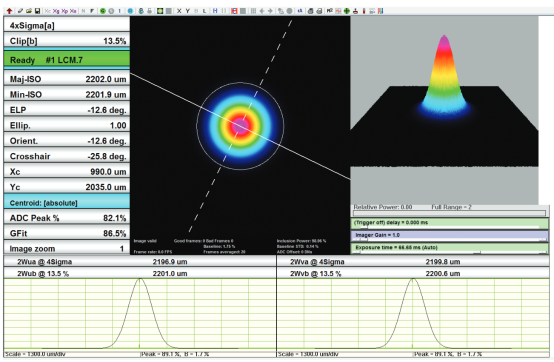Select the Xp peak mode icon
Screen dimensions: 554x362
click(65, 11)
